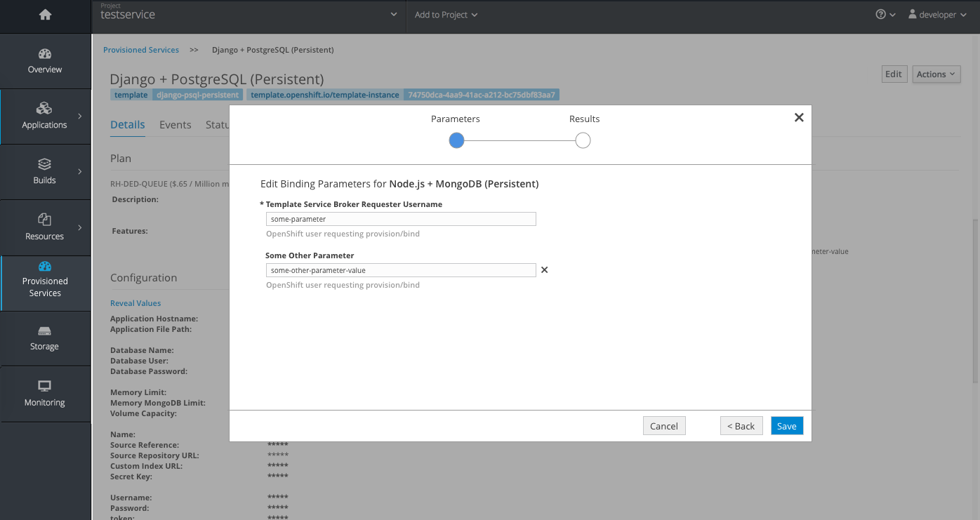The width and height of the screenshot is (980, 520).
Task: Open Monitoring screen icon
Action: click(44, 386)
